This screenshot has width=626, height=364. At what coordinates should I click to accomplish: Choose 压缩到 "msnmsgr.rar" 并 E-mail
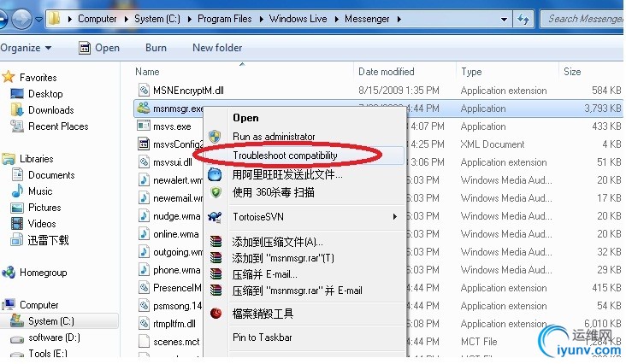tap(297, 291)
